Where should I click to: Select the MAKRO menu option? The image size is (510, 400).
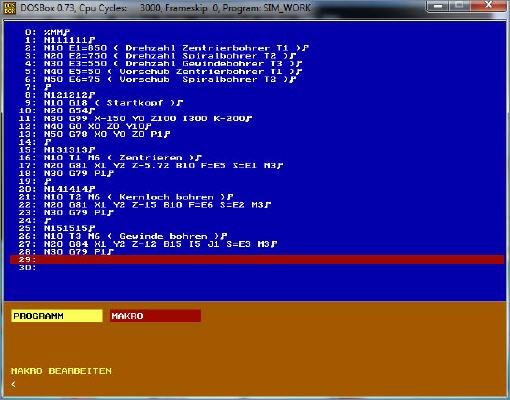coord(155,316)
